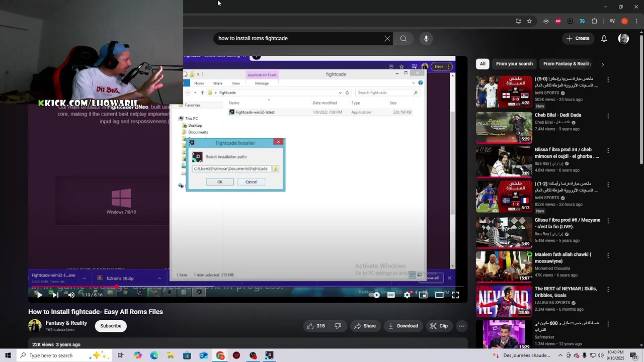Screen dimensions: 644x362
Task: Click the install app icon in address bar
Action: (x=518, y=21)
